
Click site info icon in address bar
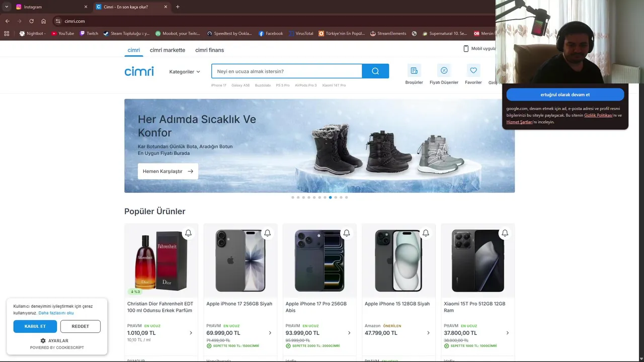click(58, 21)
